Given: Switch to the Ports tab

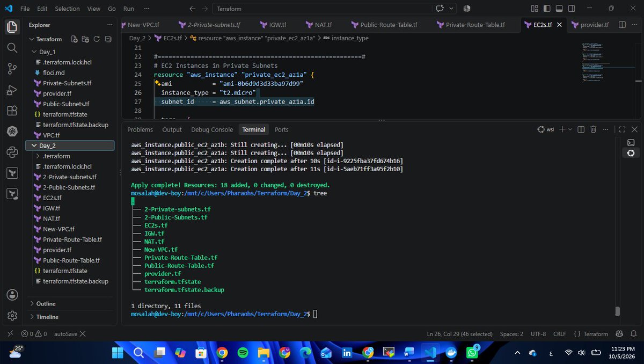Looking at the screenshot, I should pos(281,129).
